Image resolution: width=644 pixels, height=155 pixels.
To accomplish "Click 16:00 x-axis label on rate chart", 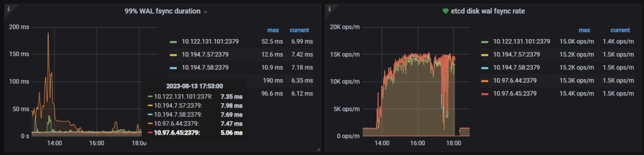I will tap(417, 143).
